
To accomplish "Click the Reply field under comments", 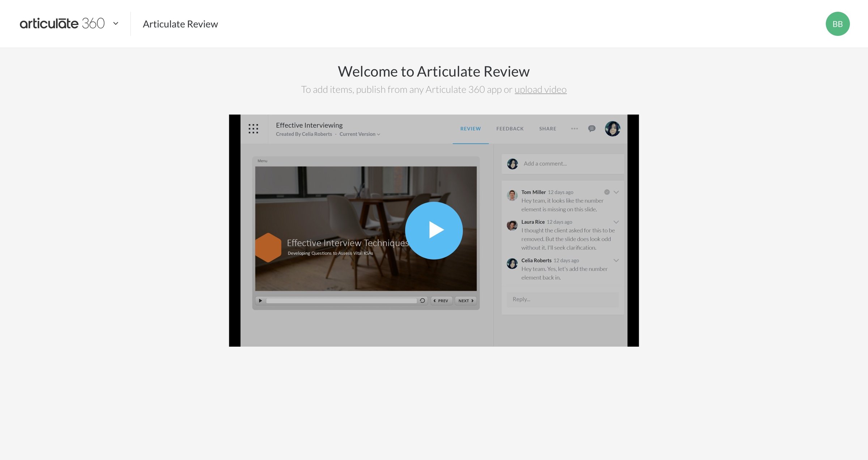I will [563, 299].
